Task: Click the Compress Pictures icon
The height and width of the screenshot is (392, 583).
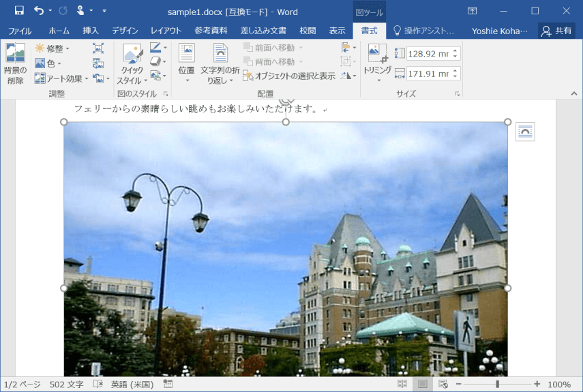Action: point(98,48)
